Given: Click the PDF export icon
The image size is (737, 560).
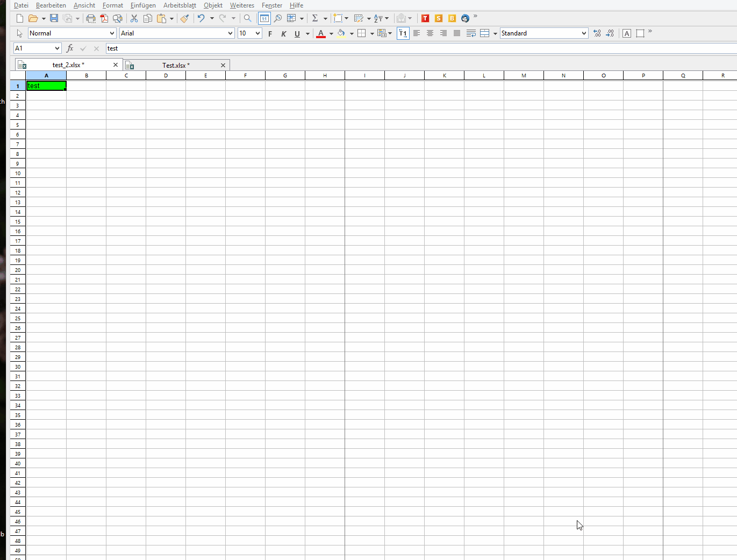Looking at the screenshot, I should (x=104, y=18).
